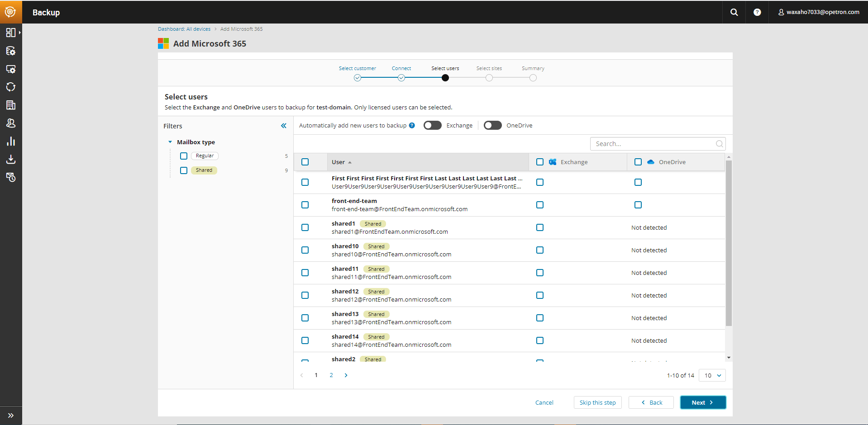868x425 pixels.
Task: Open the help question mark icon
Action: pyautogui.click(x=757, y=12)
